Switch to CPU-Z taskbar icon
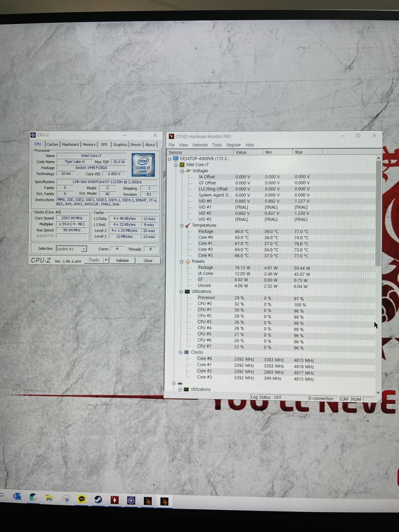The width and height of the screenshot is (399, 532). point(131,501)
